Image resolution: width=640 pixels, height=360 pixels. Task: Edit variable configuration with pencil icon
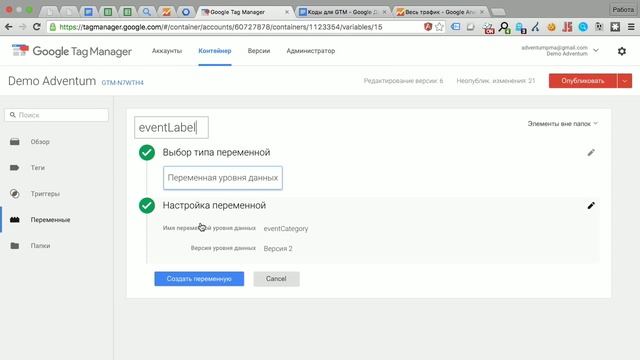coord(591,205)
